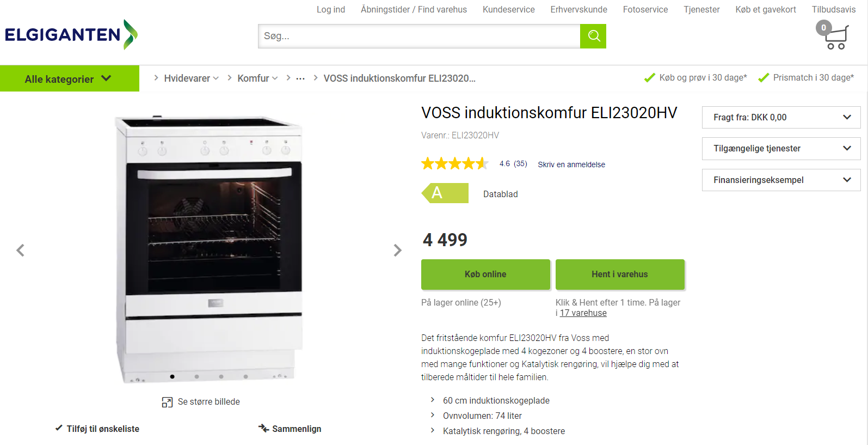This screenshot has width=868, height=445.
Task: Click the star rating icons
Action: [x=455, y=163]
